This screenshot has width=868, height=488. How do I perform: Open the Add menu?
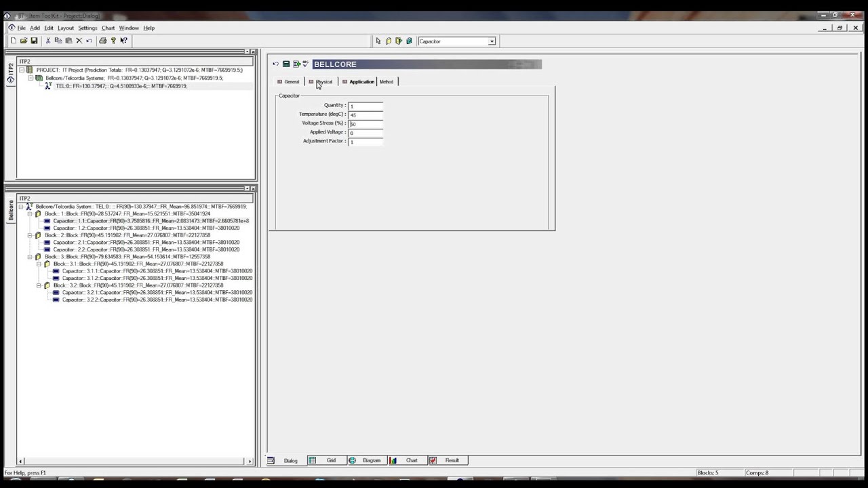(35, 28)
